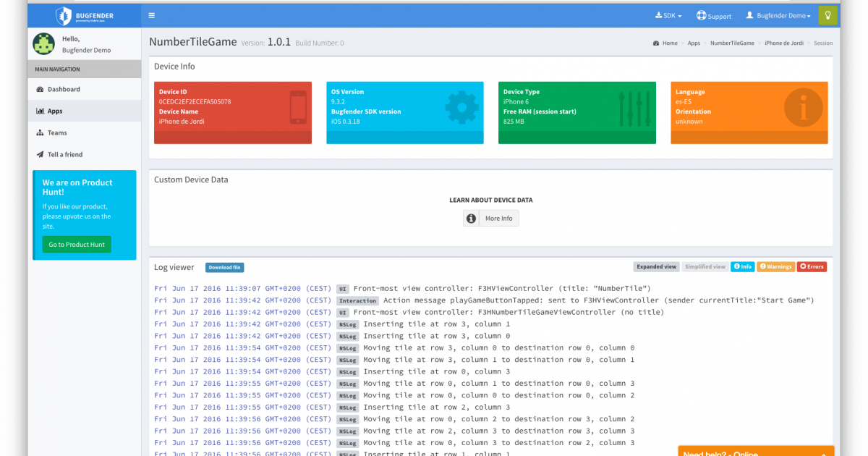868x456 pixels.
Task: Click the info circle icon in the Language card
Action: 803,108
